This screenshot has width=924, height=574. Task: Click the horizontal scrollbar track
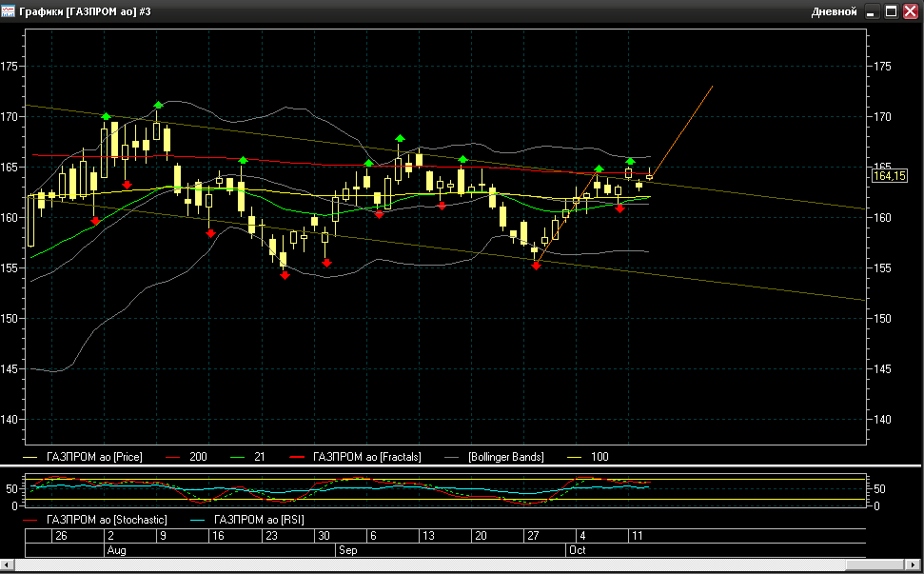click(459, 565)
